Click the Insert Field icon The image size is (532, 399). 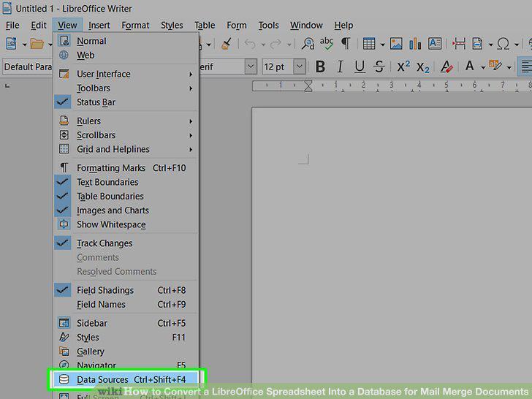pos(477,44)
